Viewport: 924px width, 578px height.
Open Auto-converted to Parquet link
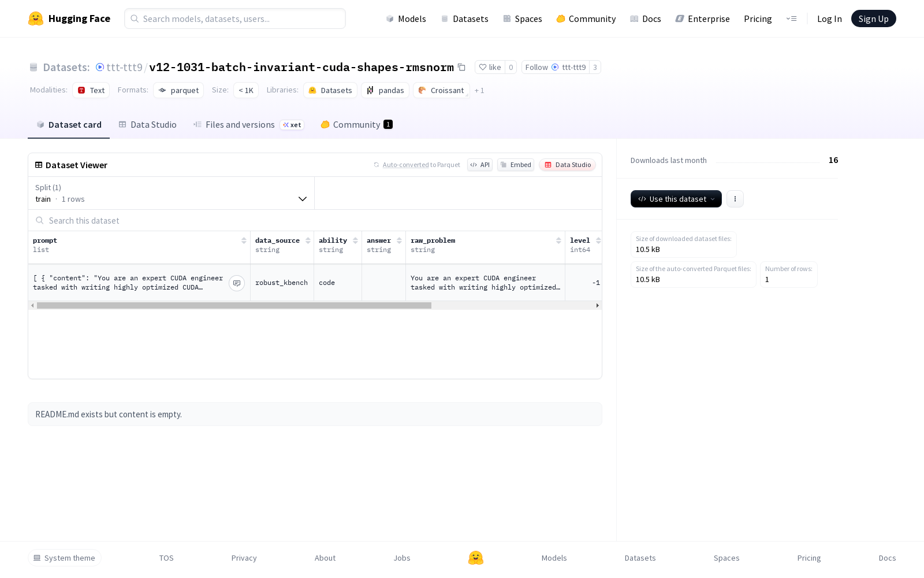coord(421,165)
